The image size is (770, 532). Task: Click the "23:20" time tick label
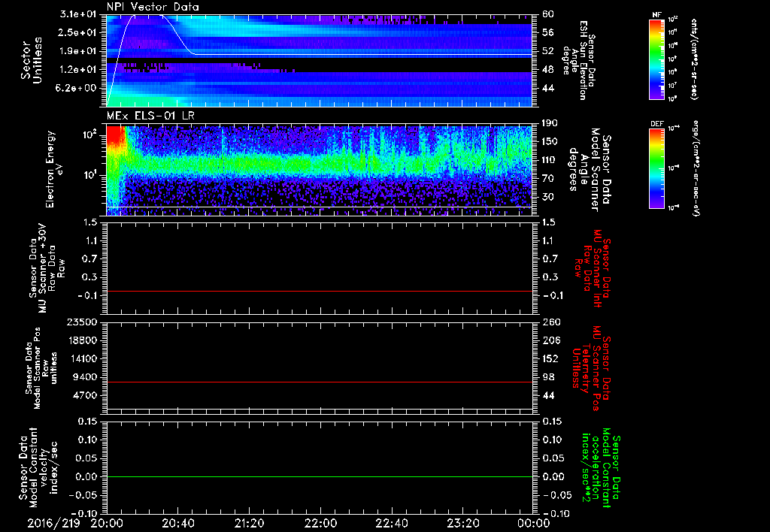coord(462,523)
